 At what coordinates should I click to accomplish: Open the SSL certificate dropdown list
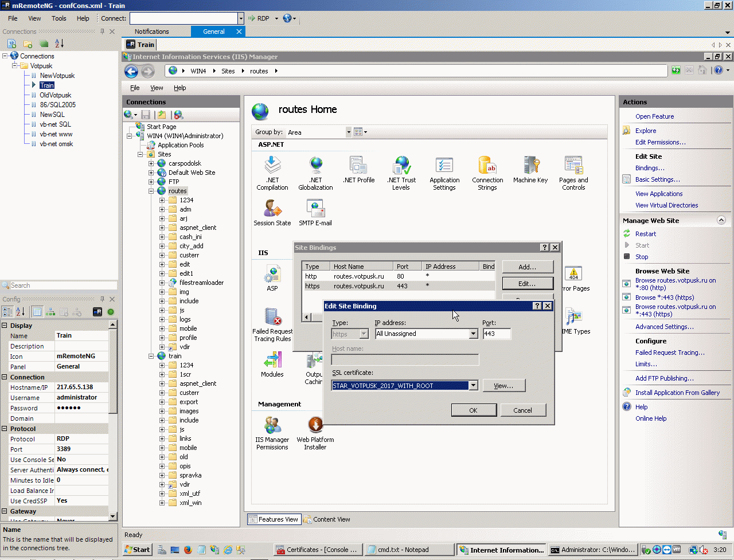click(473, 386)
